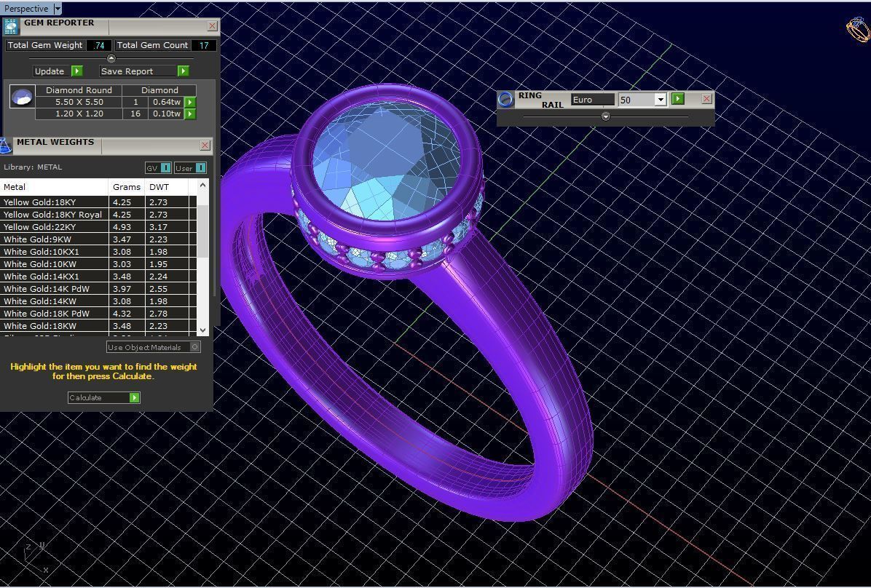Click Calculate in Metal Weights
The width and height of the screenshot is (871, 588).
coord(104,397)
